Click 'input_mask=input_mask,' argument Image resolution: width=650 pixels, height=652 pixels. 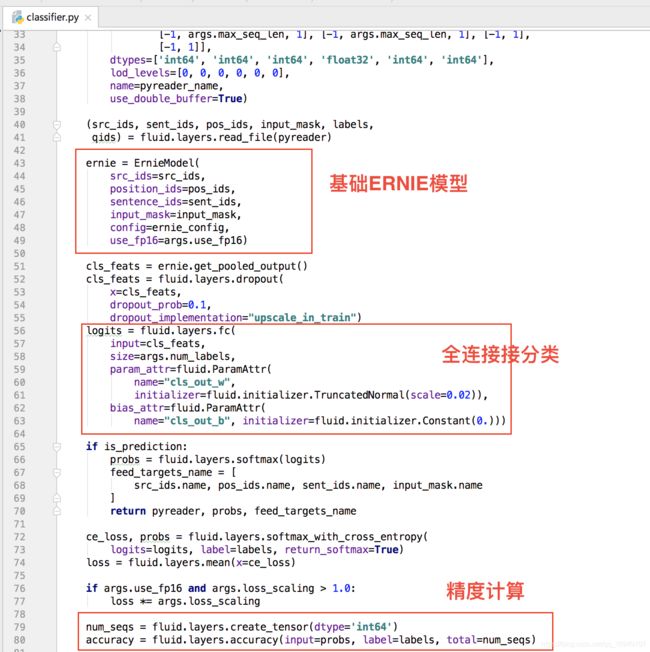[x=175, y=215]
